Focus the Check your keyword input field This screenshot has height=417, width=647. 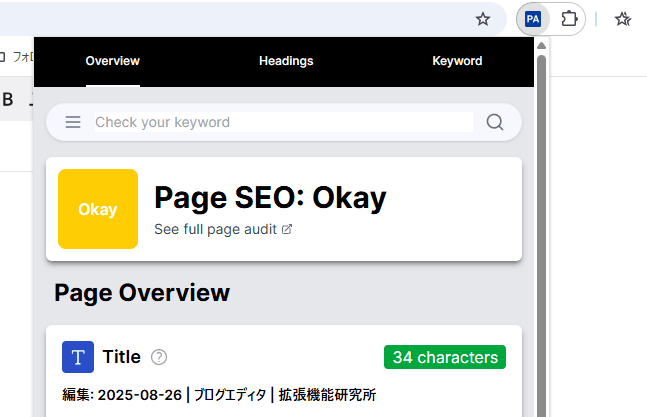point(284,122)
